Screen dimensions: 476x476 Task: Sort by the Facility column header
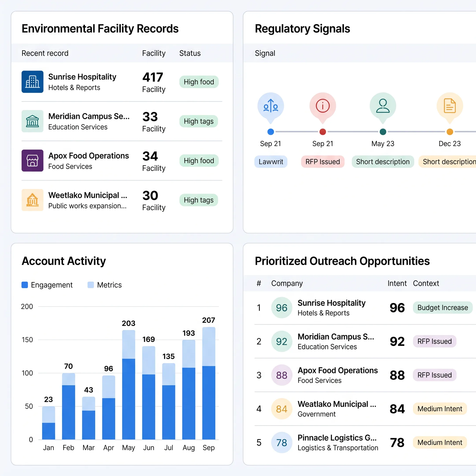pyautogui.click(x=154, y=53)
